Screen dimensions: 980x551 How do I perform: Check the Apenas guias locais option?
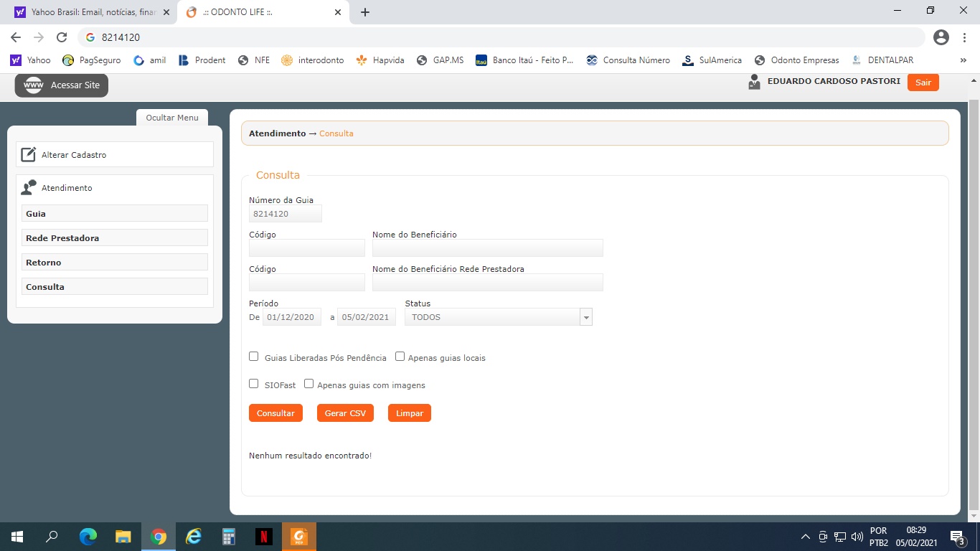400,357
